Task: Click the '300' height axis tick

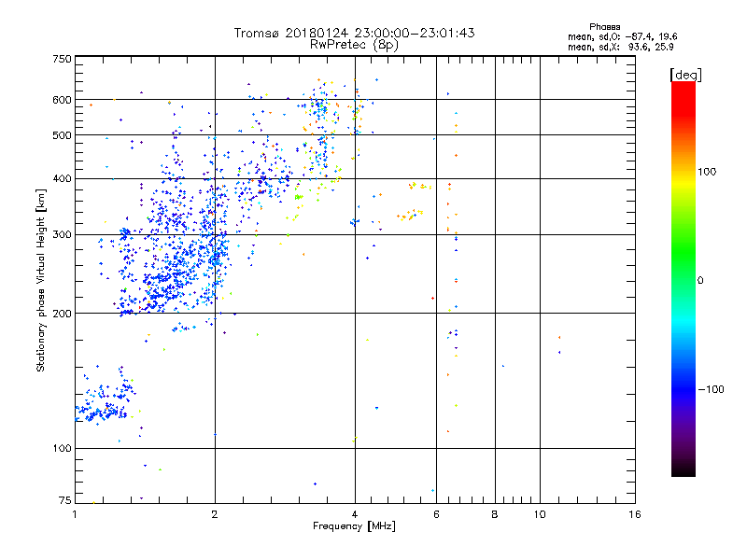Action: click(x=63, y=234)
